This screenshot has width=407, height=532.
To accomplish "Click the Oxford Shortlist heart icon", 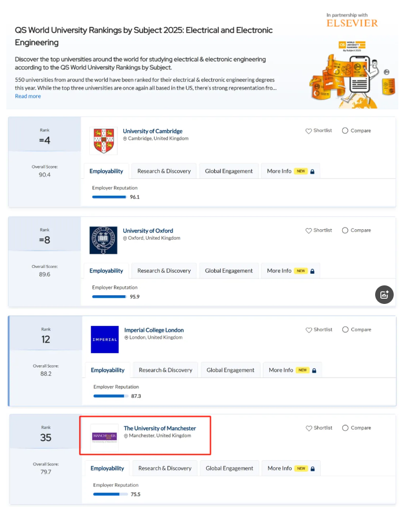I will click(x=309, y=230).
